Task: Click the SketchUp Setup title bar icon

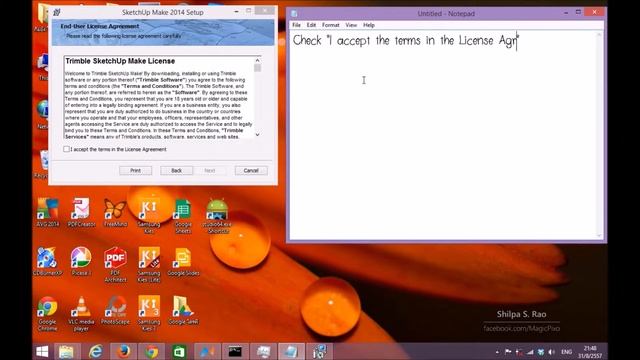Action: (x=57, y=12)
